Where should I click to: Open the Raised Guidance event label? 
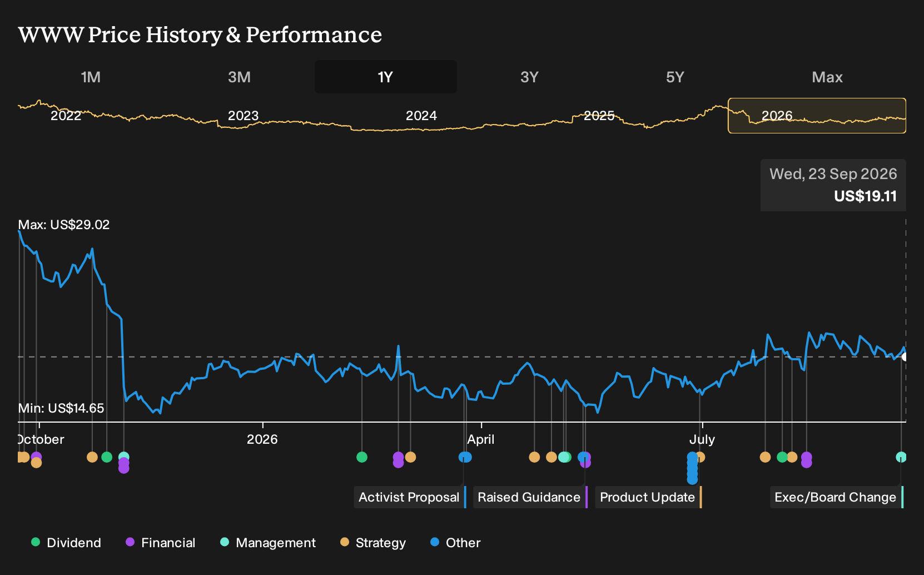[529, 497]
